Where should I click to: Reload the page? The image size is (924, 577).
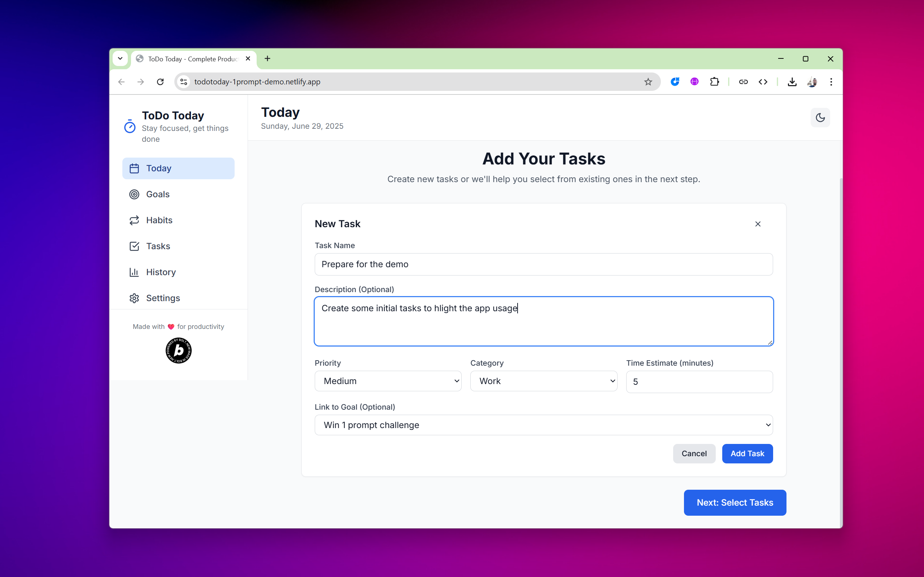coord(160,82)
